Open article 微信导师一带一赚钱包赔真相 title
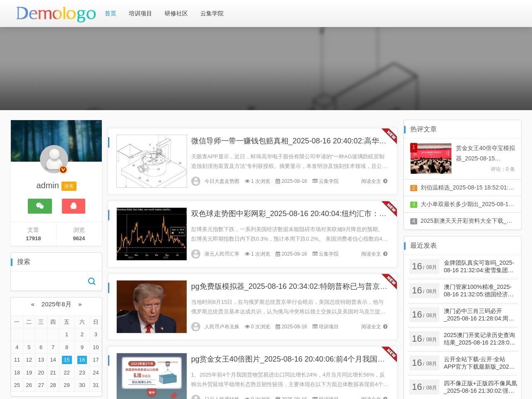This screenshot has width=532, height=399. pyautogui.click(x=289, y=141)
